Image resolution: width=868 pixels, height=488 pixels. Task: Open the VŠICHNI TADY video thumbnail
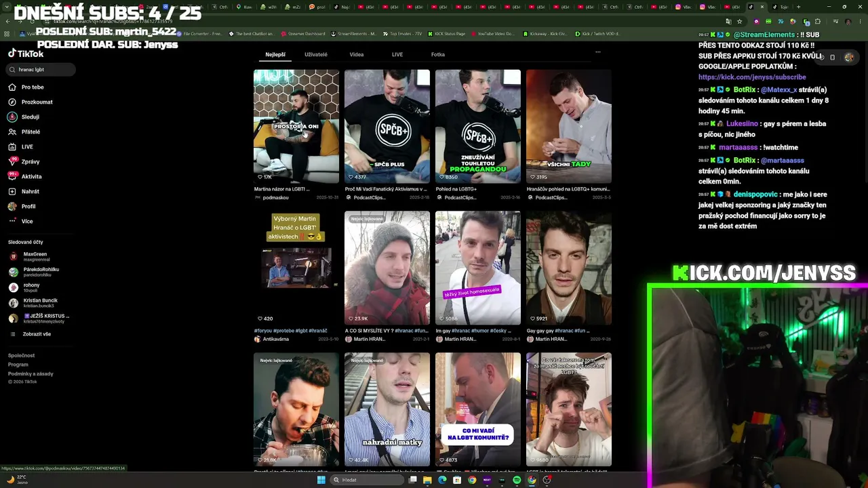click(569, 126)
